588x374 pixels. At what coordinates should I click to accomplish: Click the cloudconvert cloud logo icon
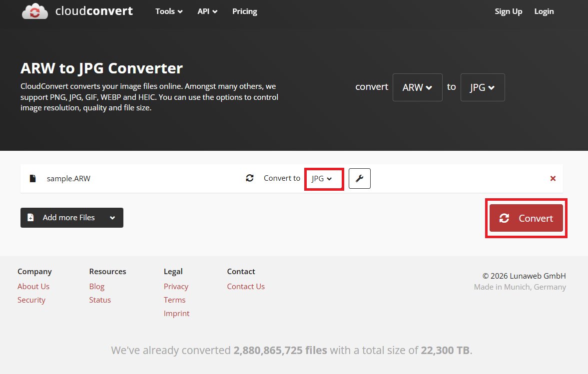pyautogui.click(x=33, y=11)
